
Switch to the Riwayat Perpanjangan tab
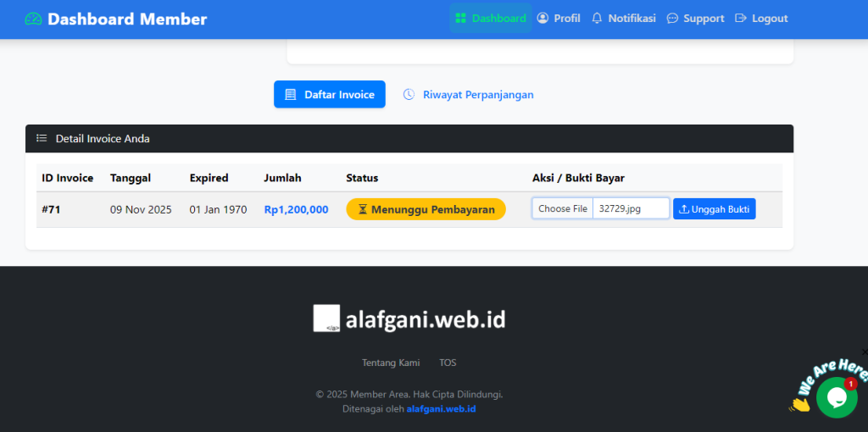tap(478, 94)
